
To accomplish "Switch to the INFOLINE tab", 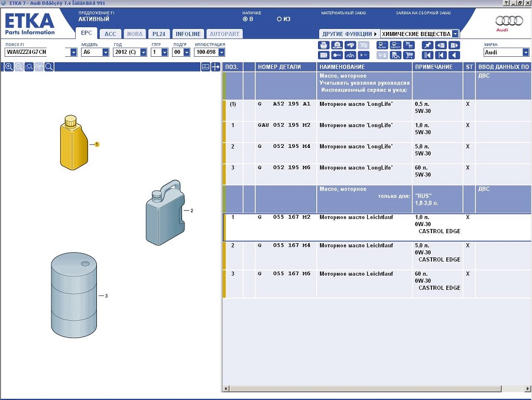I will (x=188, y=34).
